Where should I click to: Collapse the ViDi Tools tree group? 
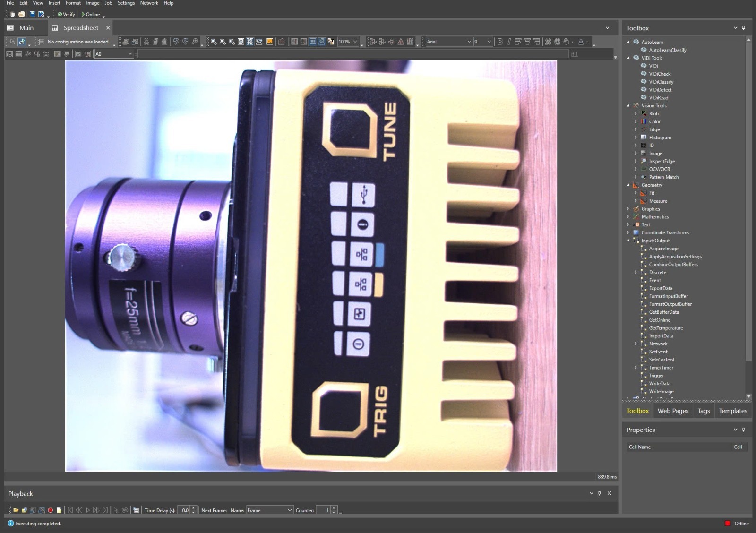tap(628, 58)
